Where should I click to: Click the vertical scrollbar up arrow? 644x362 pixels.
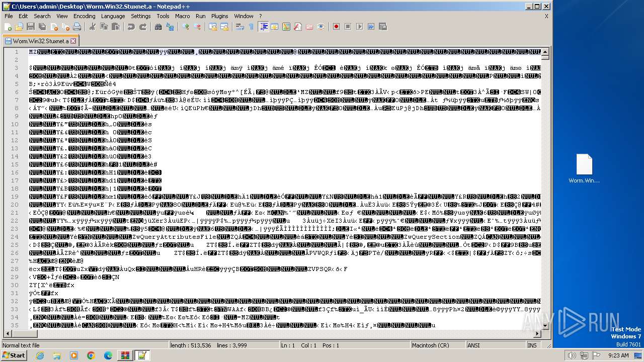tap(545, 51)
